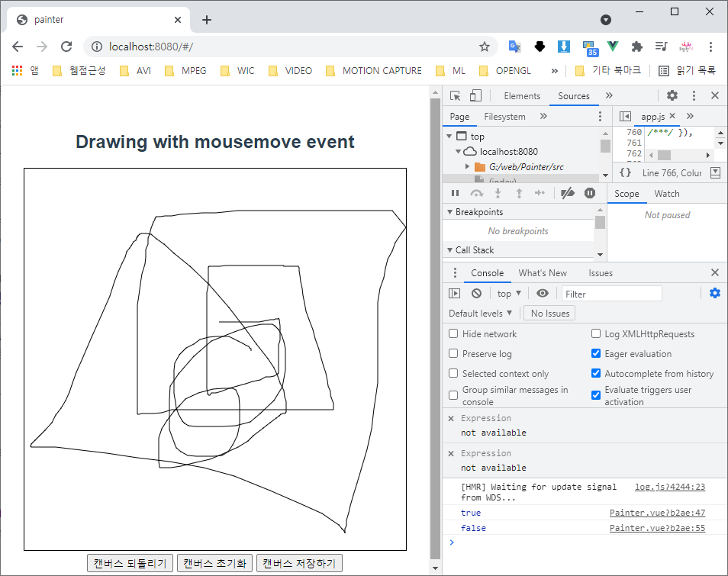Open the blue download extension icon
Viewport: 728px width, 576px height.
[564, 47]
